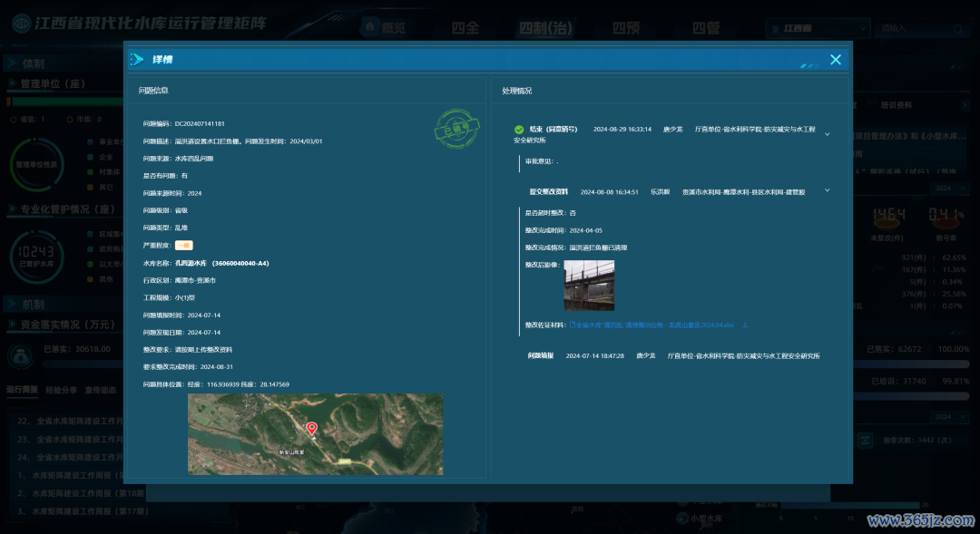Click the home icon beside 概览
The width and height of the screenshot is (980, 534).
[370, 26]
